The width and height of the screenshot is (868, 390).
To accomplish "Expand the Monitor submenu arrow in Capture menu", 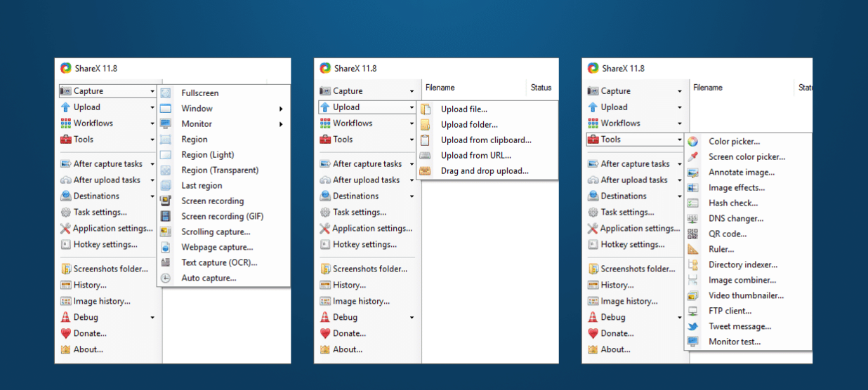I will [x=281, y=124].
